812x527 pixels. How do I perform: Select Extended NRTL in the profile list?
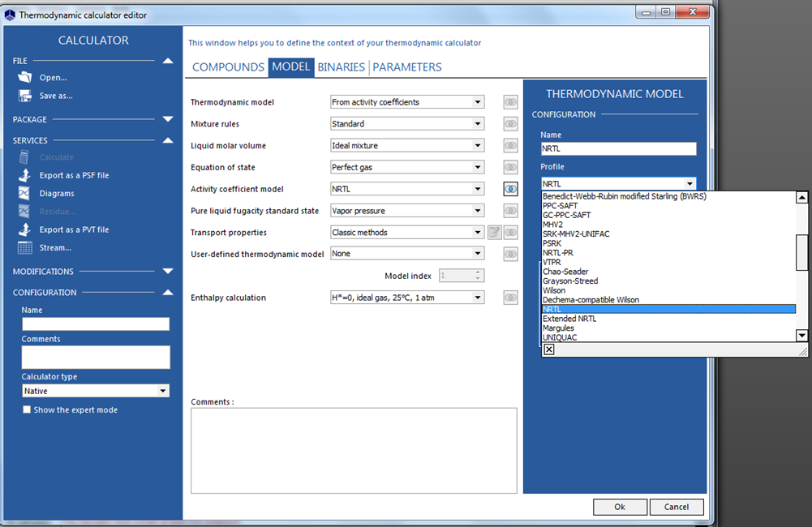click(x=668, y=319)
